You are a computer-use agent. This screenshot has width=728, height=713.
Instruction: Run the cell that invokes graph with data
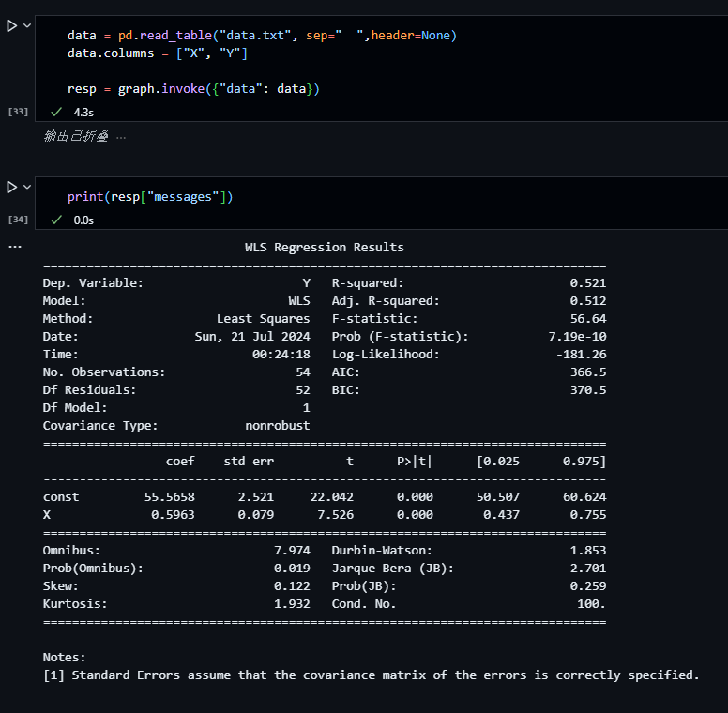pyautogui.click(x=11, y=26)
